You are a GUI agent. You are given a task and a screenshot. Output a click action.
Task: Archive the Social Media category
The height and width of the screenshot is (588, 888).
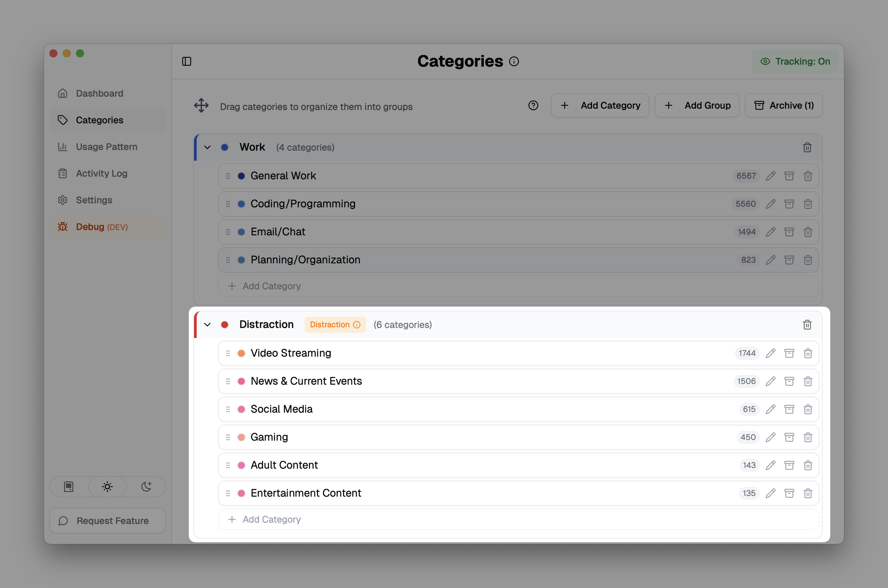click(x=789, y=409)
